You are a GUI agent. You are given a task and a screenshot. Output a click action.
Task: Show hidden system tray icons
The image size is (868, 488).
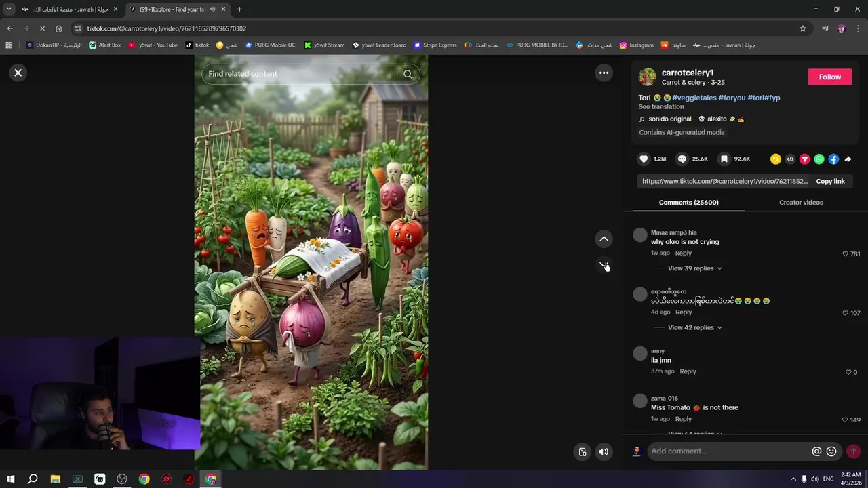(x=793, y=479)
